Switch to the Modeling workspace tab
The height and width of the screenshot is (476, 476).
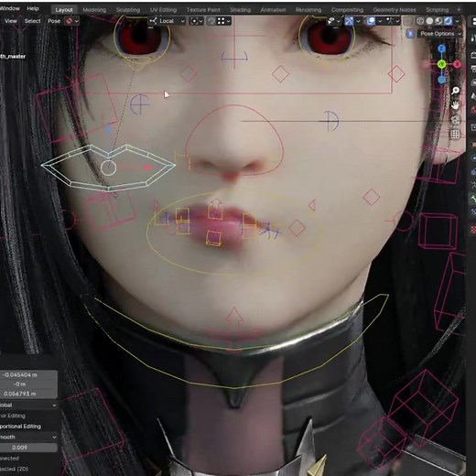pyautogui.click(x=94, y=10)
